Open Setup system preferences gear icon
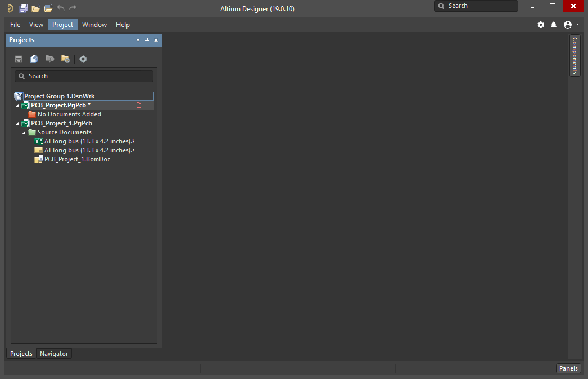 tap(541, 25)
